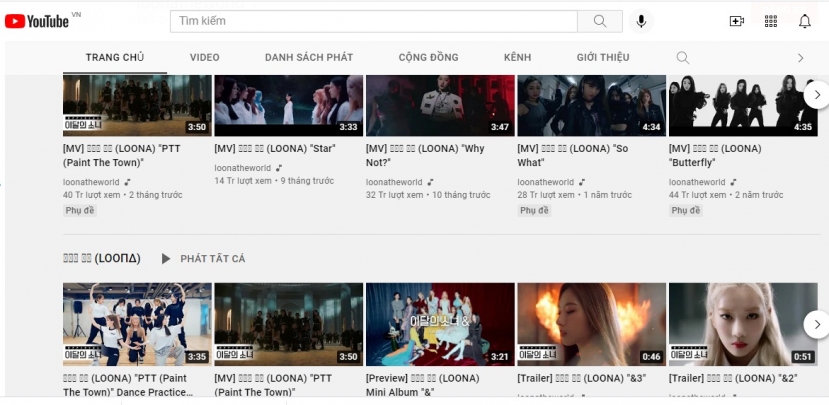The image size is (829, 405).
Task: Click the Phụ đề badge under MV "PTT"
Action: tap(80, 210)
